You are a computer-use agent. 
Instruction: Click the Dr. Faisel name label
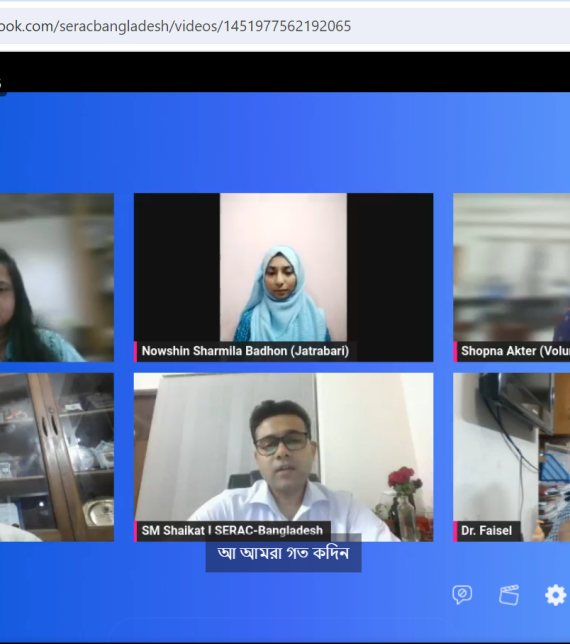coord(487,531)
